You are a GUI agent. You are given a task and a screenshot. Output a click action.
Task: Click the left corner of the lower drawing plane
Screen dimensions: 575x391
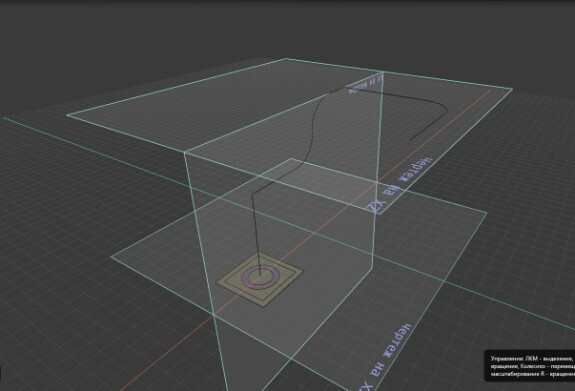point(112,257)
